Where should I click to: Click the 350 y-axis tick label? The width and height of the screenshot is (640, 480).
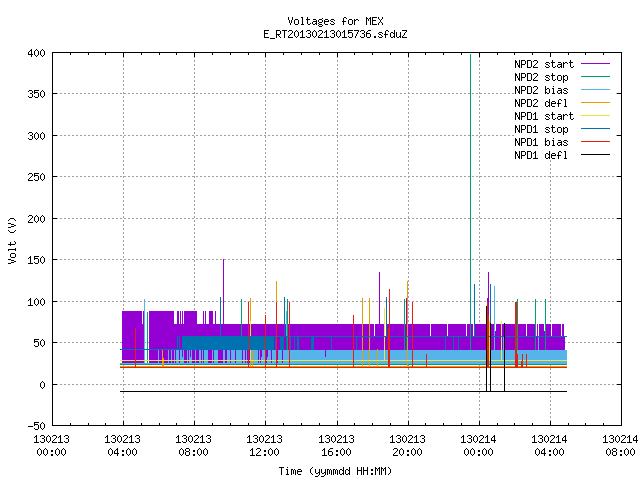tap(36, 94)
